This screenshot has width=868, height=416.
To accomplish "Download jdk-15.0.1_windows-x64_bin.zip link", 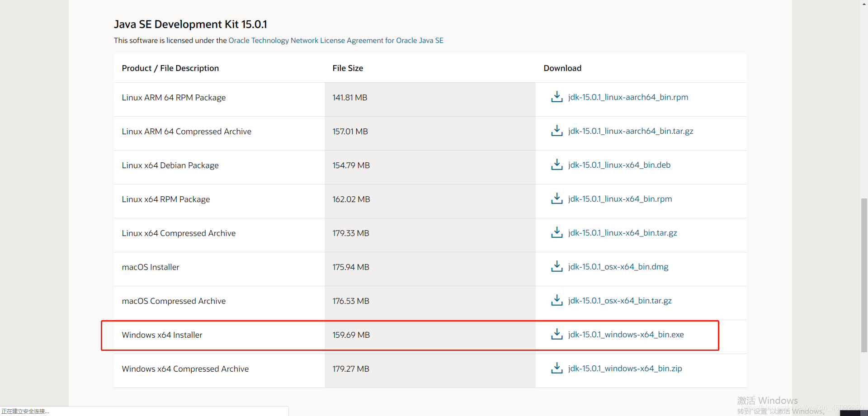I will click(x=625, y=369).
